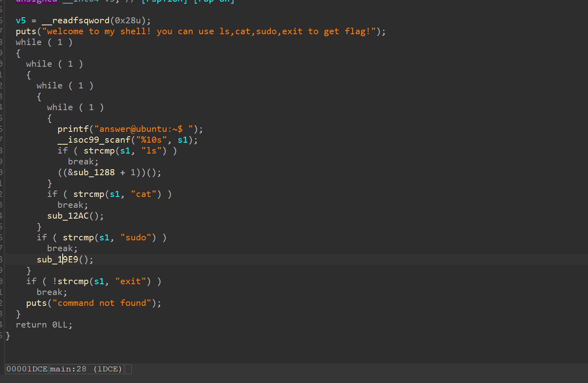Click the "exit" string literal
The height and width of the screenshot is (383, 588).
[131, 281]
